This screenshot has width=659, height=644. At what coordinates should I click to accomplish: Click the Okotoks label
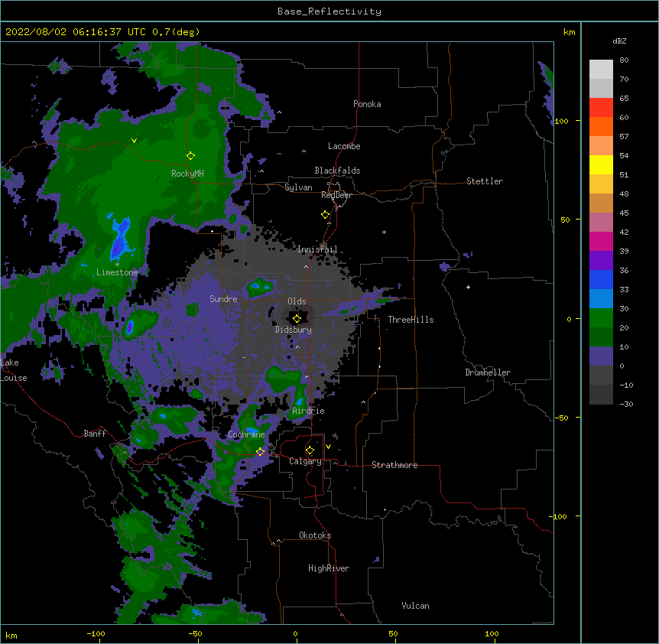click(315, 535)
